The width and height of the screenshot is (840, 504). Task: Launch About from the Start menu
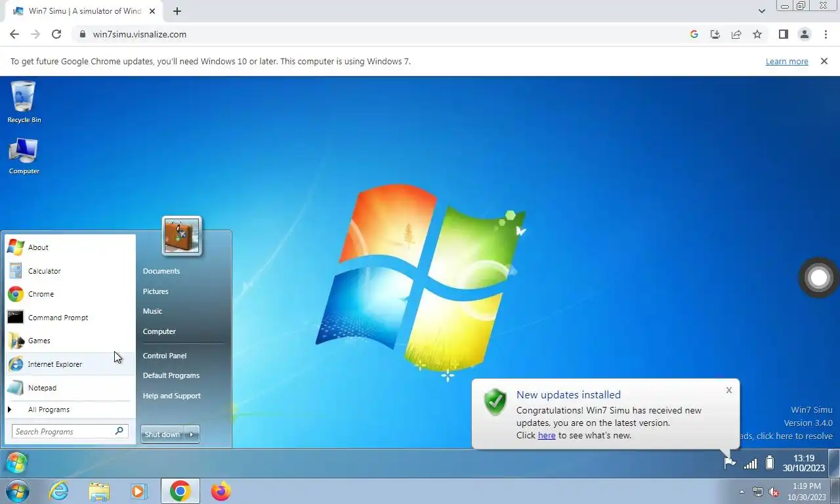[x=70, y=247]
